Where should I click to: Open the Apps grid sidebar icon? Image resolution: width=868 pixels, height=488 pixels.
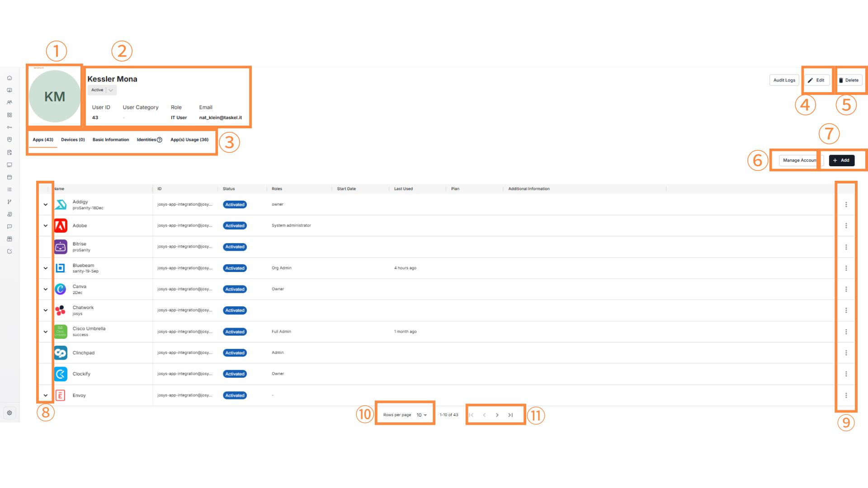click(9, 115)
